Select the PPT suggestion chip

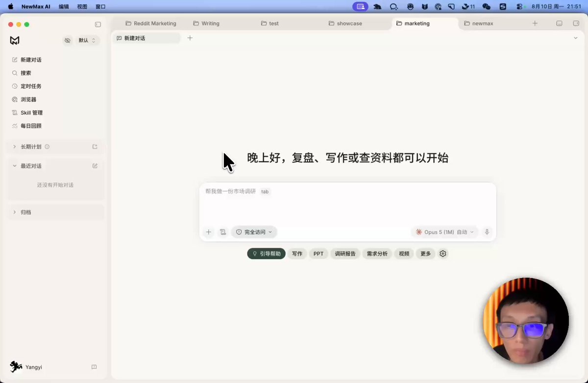pyautogui.click(x=318, y=254)
